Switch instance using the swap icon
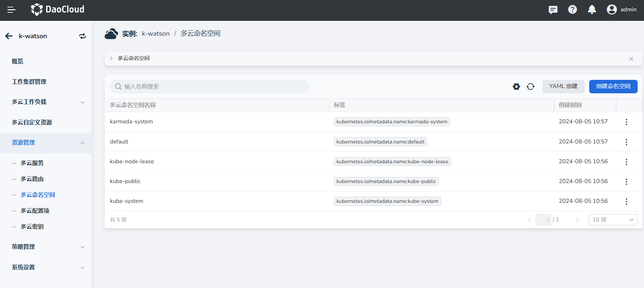Image resolution: width=644 pixels, height=288 pixels. pos(82,36)
